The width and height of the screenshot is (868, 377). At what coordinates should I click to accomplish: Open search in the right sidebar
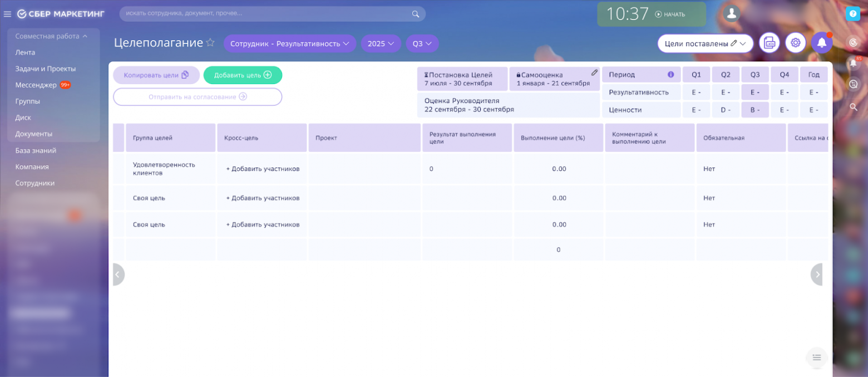tap(854, 107)
